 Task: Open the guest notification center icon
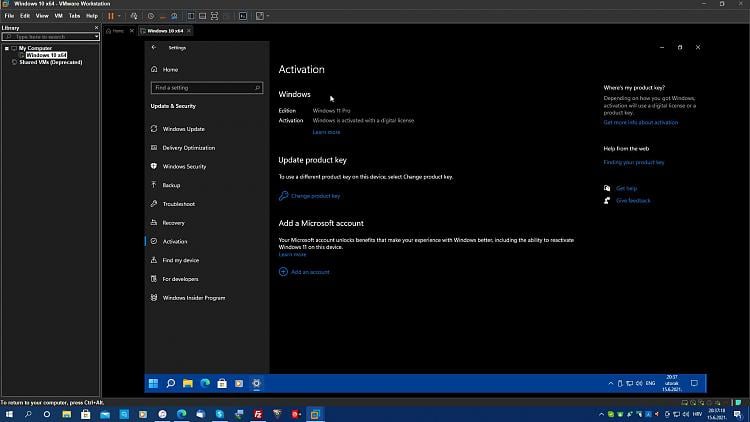694,383
